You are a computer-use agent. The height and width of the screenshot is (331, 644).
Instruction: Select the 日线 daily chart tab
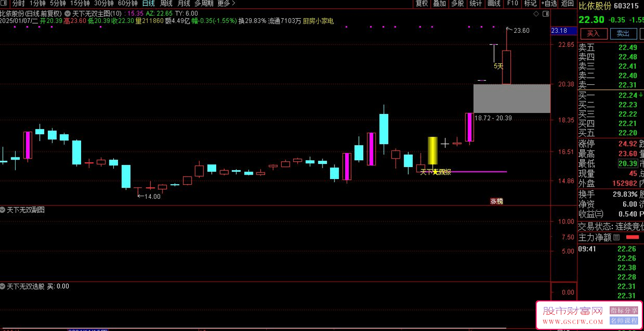click(149, 3)
